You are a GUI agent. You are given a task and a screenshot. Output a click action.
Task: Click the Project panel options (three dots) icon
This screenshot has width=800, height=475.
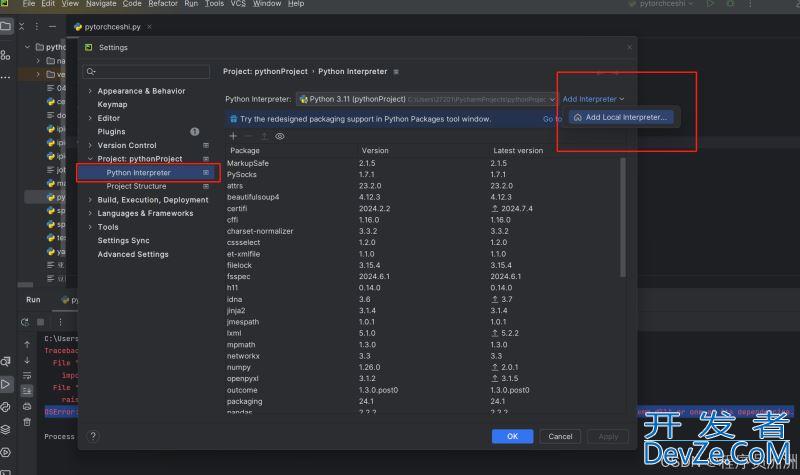(37, 27)
